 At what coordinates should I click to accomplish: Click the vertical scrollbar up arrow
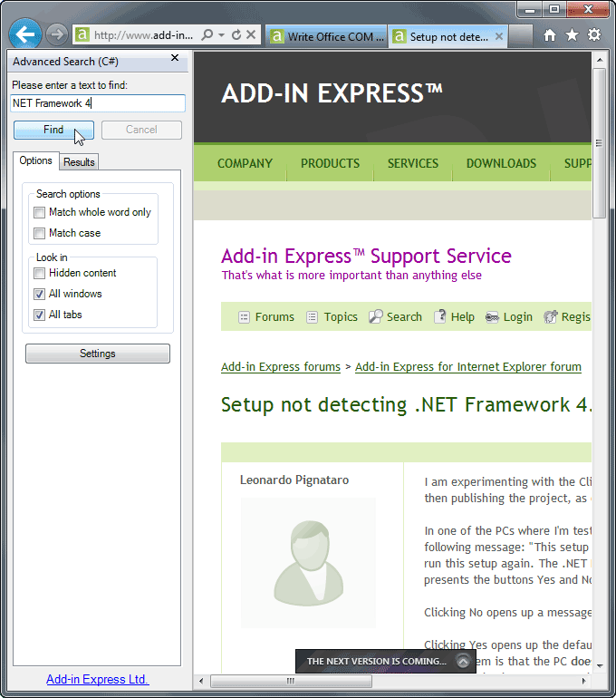pos(600,60)
